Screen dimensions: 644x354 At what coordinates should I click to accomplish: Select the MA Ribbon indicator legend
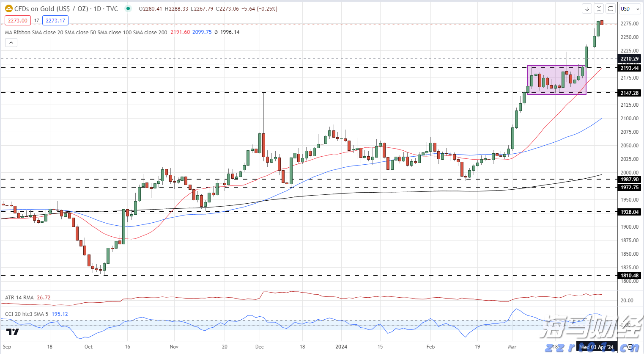[86, 32]
